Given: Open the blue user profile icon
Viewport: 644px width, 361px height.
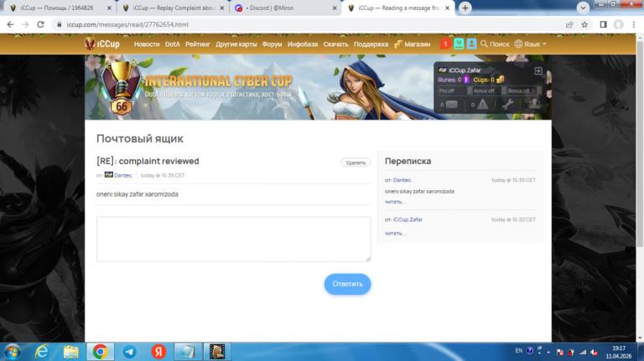Looking at the screenshot, I should pos(471,44).
